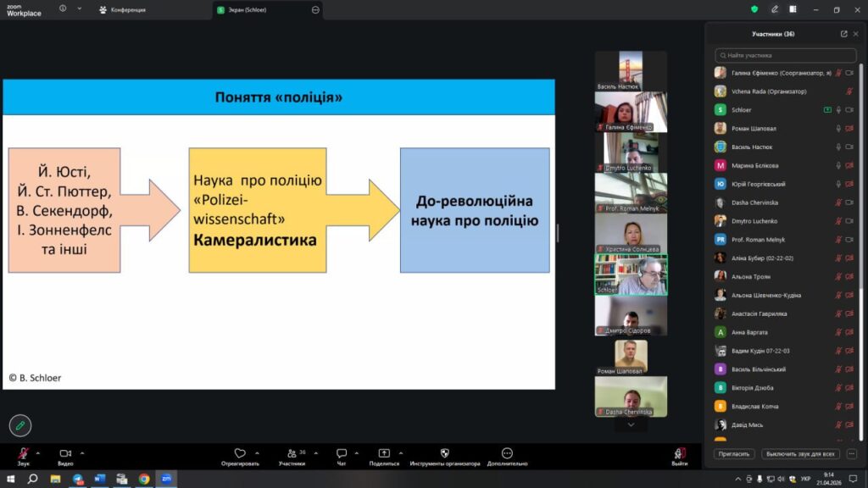Expand audio options arrow next to Звук
This screenshot has height=488, width=868.
pos(40,452)
